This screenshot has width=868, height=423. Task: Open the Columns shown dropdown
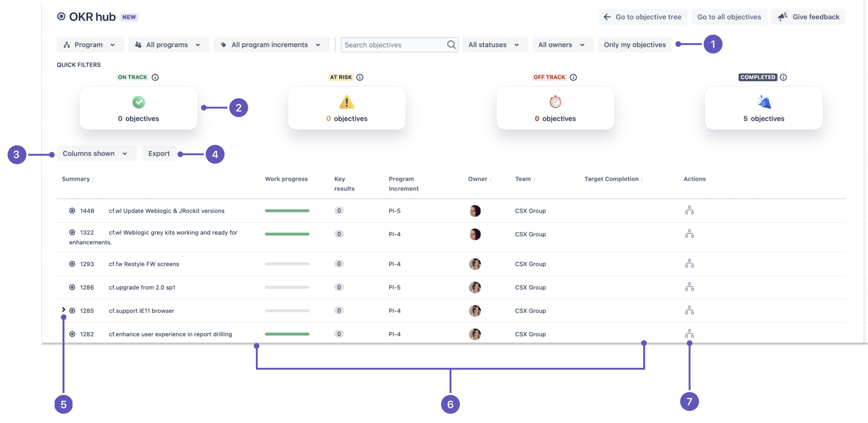point(96,153)
